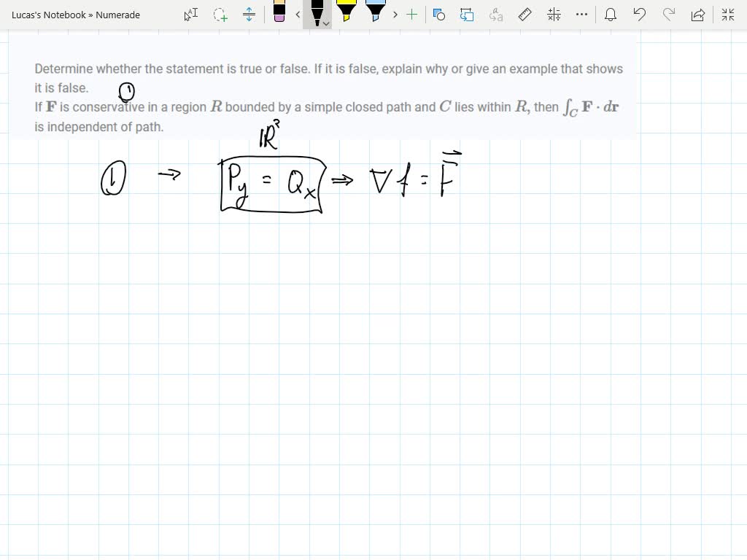The height and width of the screenshot is (560, 747).
Task: Enable the select and type tool
Action: tap(189, 15)
